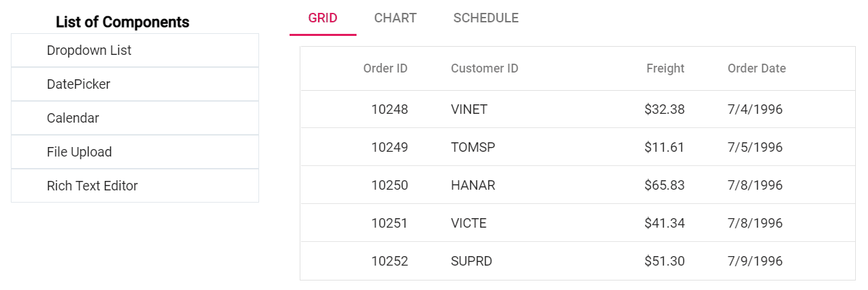868x290 pixels.
Task: Click the $65.83 freight value
Action: [x=664, y=186]
